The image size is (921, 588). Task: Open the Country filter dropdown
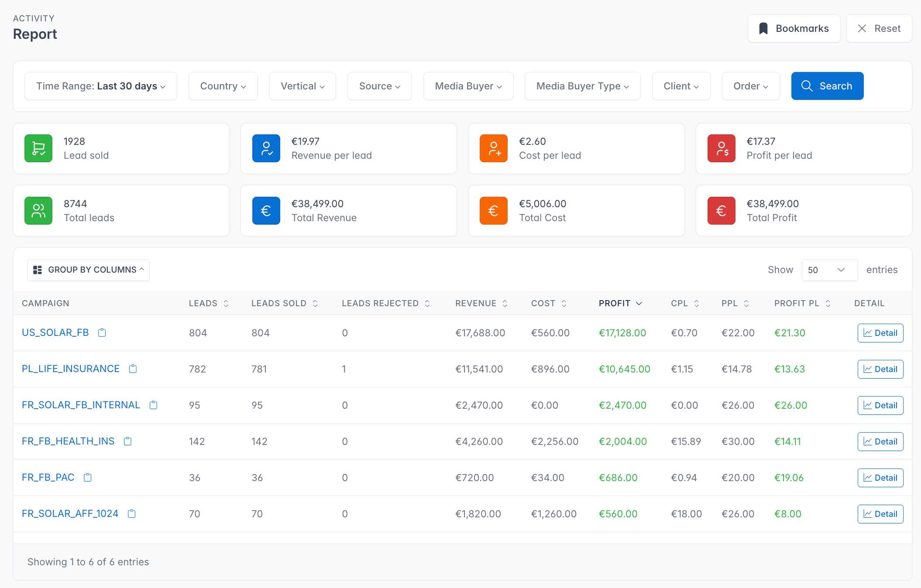pos(223,86)
